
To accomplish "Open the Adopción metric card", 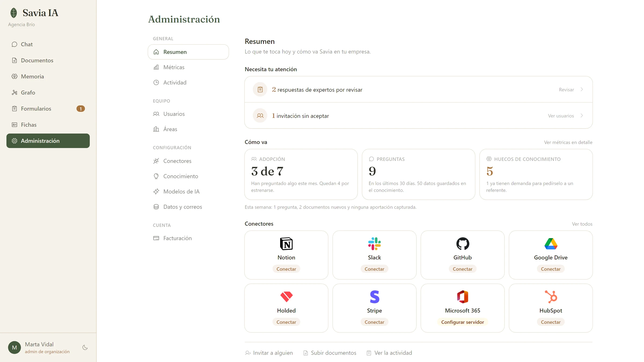I will (301, 174).
